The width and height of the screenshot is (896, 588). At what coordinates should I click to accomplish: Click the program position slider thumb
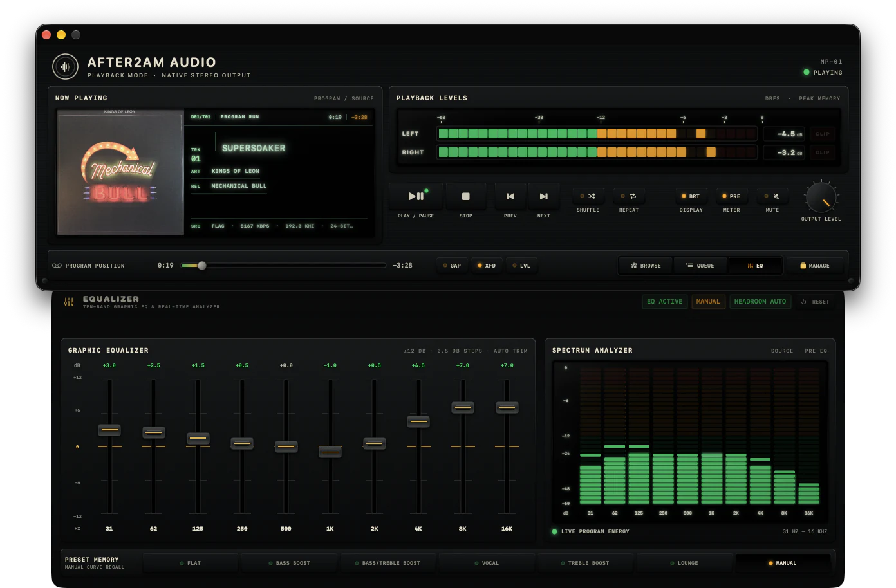[202, 266]
